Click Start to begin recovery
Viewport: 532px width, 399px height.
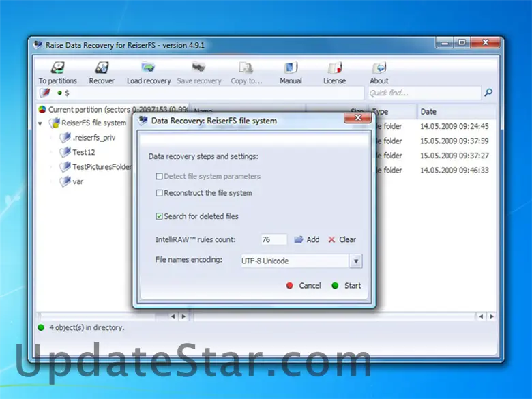pyautogui.click(x=346, y=285)
